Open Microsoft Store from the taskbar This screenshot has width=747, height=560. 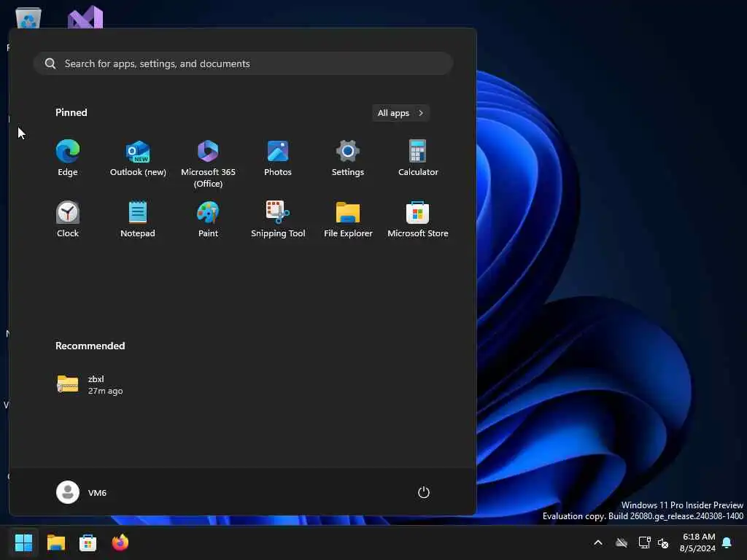point(88,542)
